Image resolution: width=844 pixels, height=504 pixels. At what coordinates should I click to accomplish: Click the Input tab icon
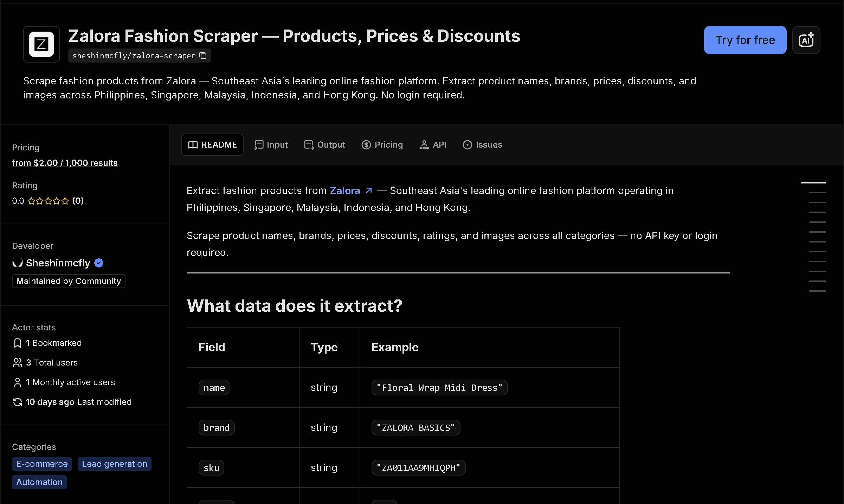tap(259, 145)
